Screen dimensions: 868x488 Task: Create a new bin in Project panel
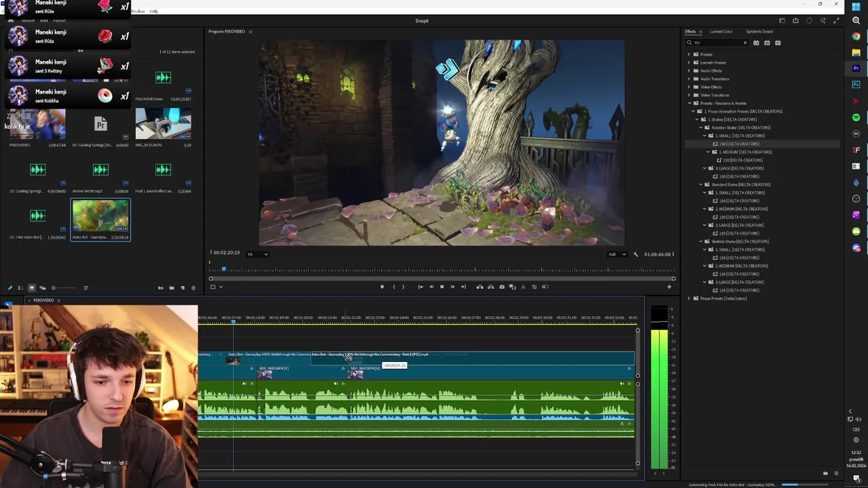[x=172, y=288]
